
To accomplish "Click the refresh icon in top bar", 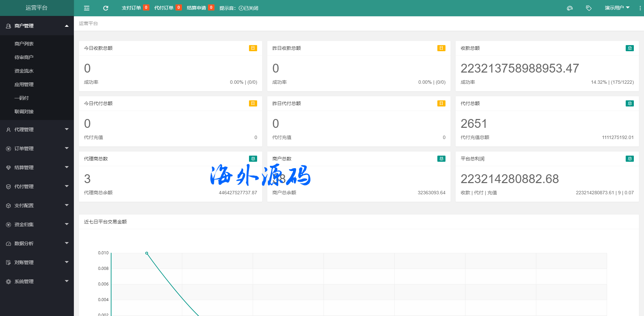I will (x=106, y=8).
